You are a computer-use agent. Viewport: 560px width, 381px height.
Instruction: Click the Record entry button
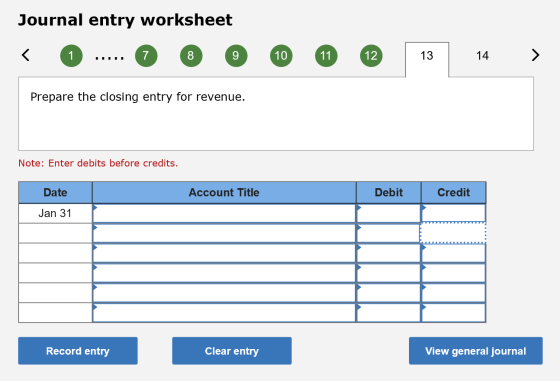[78, 351]
